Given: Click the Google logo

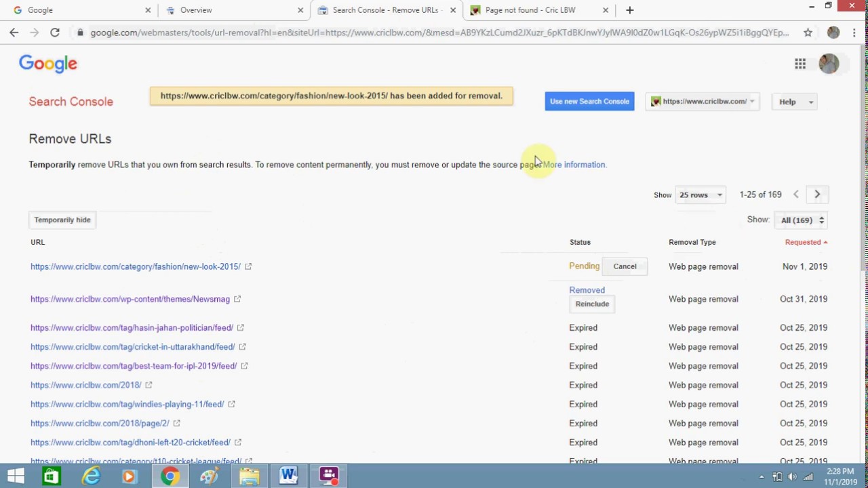Looking at the screenshot, I should pos(48,64).
